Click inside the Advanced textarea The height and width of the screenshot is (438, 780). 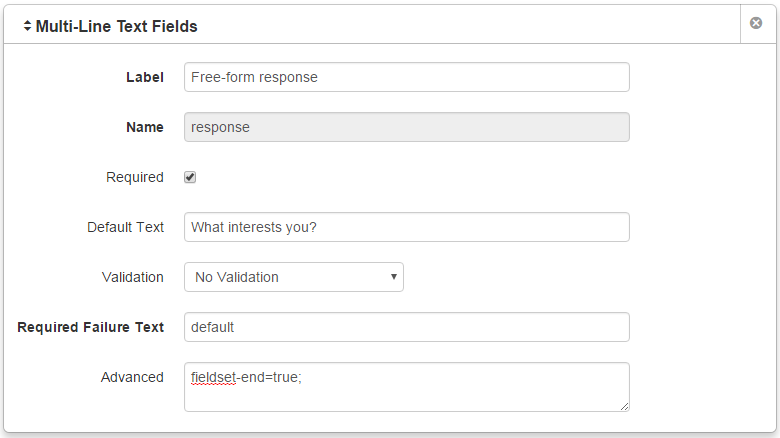tap(406, 387)
